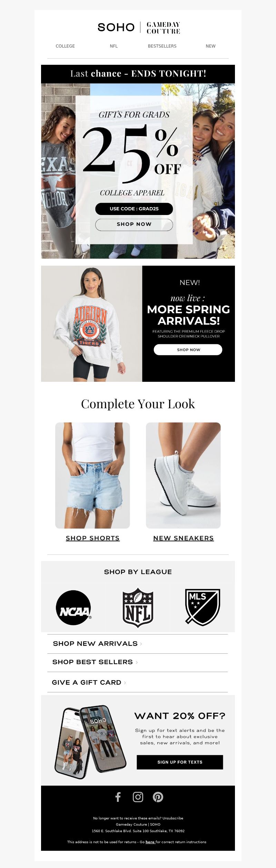
Task: Open the Pinterest icon in footer
Action: 158,797
